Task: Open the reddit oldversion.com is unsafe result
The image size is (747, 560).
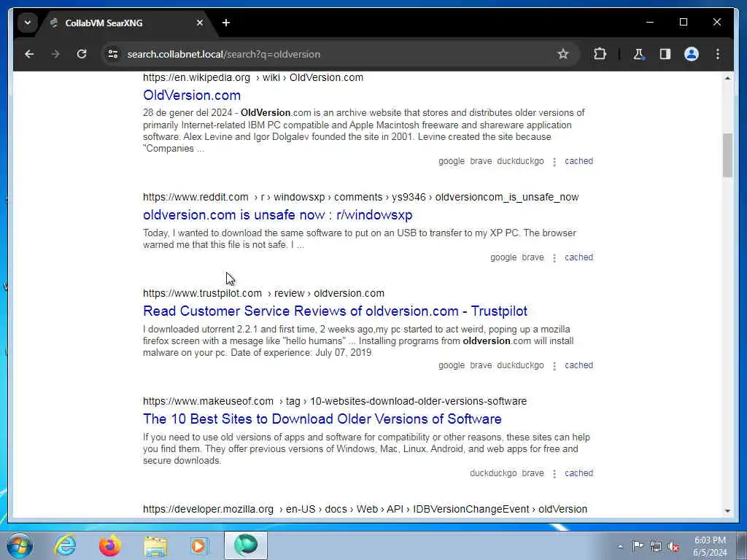Action: tap(278, 215)
